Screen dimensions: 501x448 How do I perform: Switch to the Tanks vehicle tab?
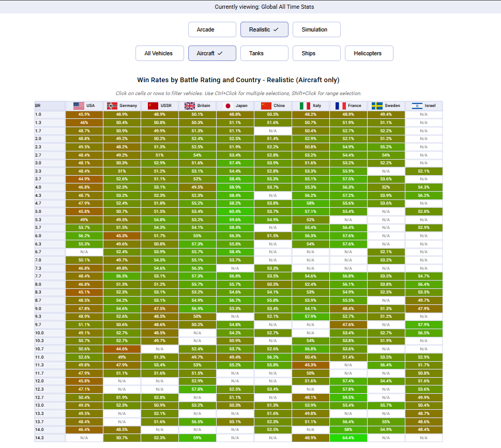[x=264, y=53]
